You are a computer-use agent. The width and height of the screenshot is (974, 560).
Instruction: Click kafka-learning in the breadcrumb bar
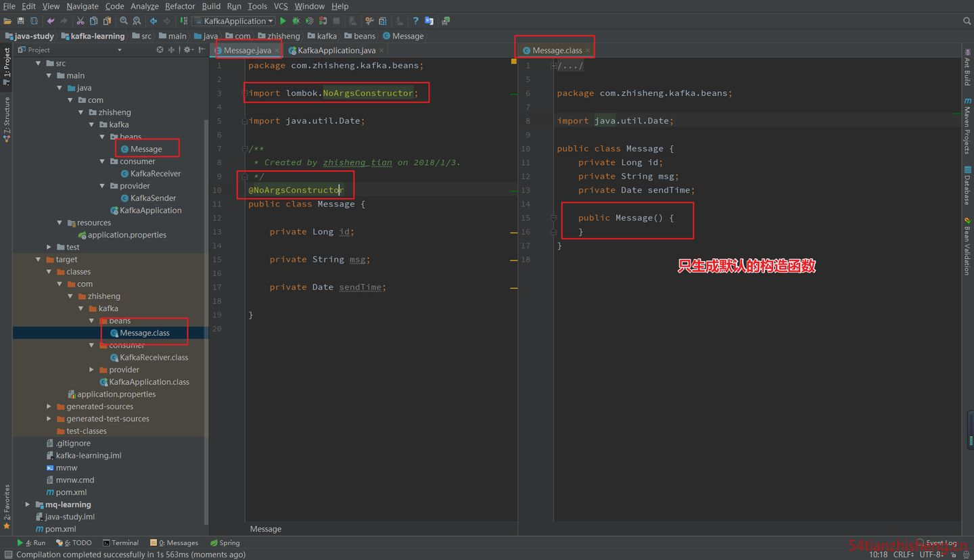(x=93, y=36)
